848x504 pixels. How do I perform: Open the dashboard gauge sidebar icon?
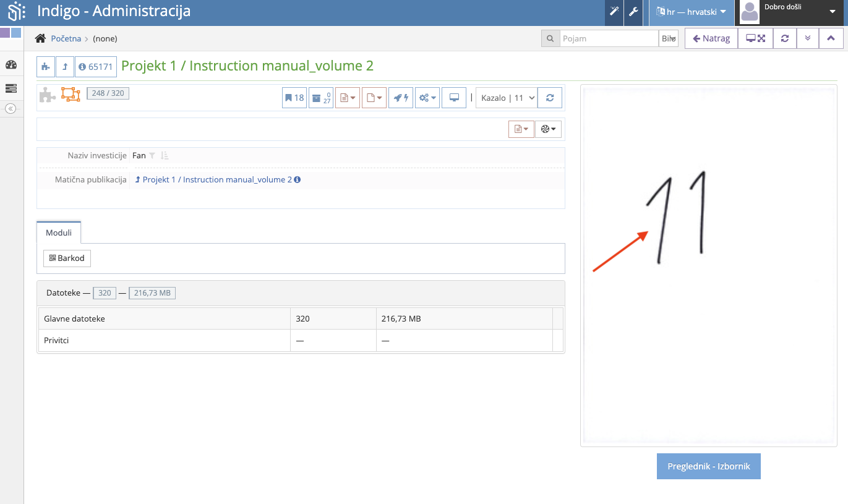[11, 65]
